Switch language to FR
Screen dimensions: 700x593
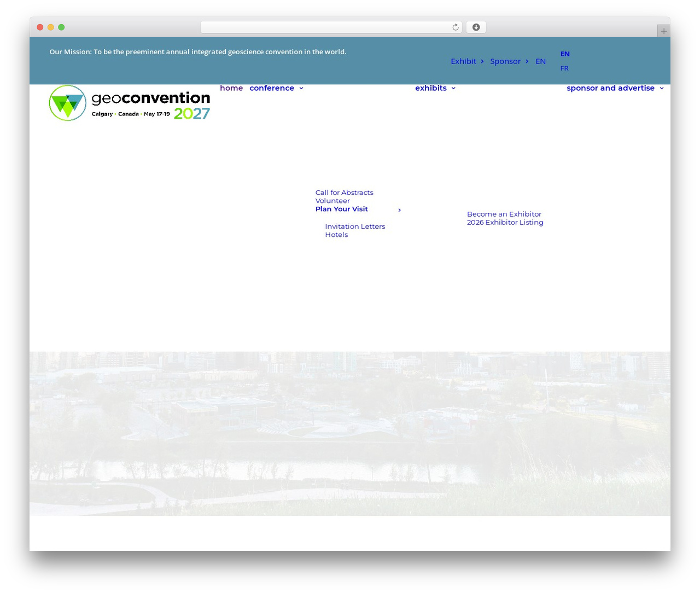click(x=564, y=68)
